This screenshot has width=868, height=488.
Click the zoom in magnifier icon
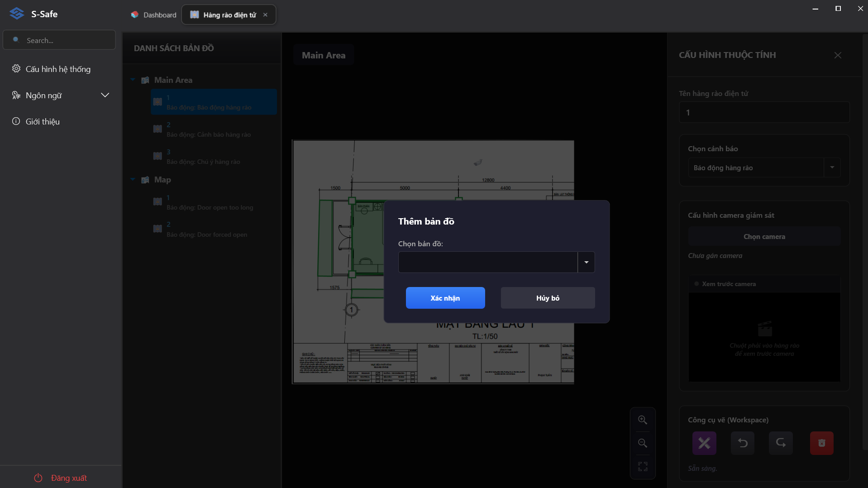(642, 420)
